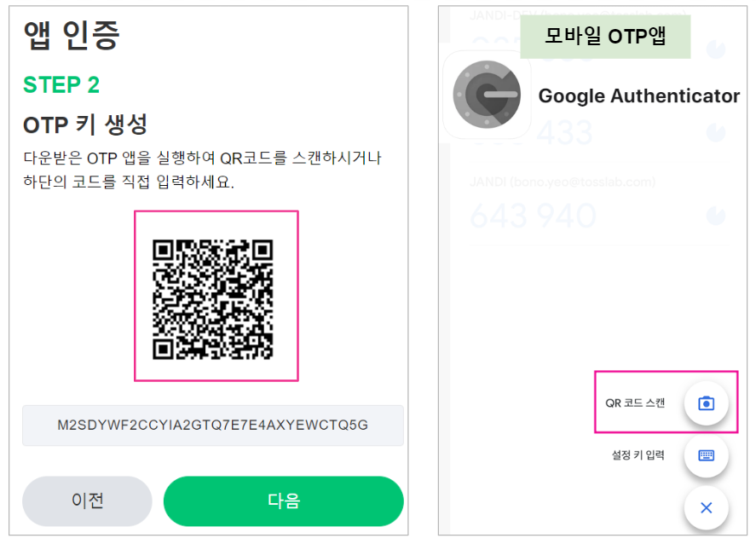The height and width of the screenshot is (544, 756).
Task: Tap the 643 940 OTP code
Action: point(533,216)
